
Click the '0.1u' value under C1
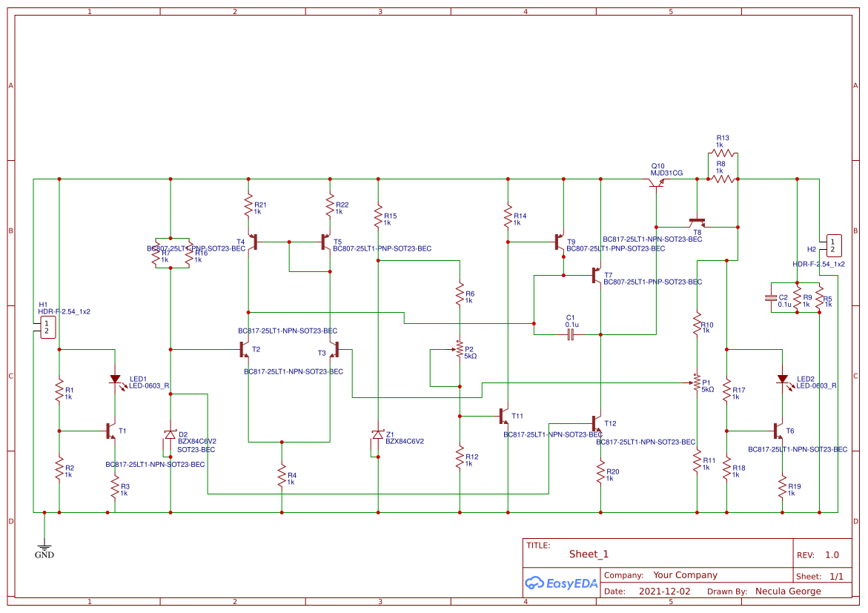[572, 325]
